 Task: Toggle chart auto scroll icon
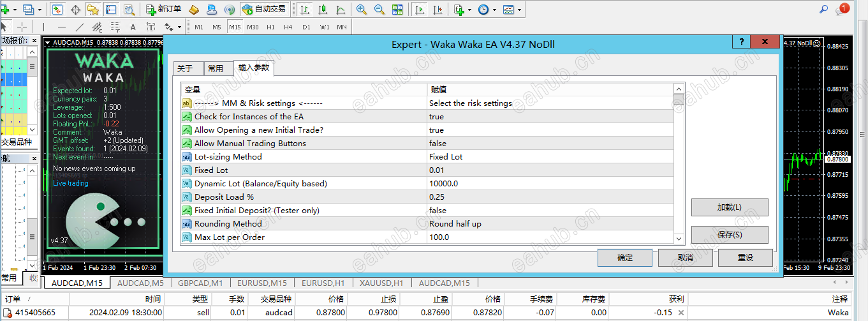[x=420, y=10]
